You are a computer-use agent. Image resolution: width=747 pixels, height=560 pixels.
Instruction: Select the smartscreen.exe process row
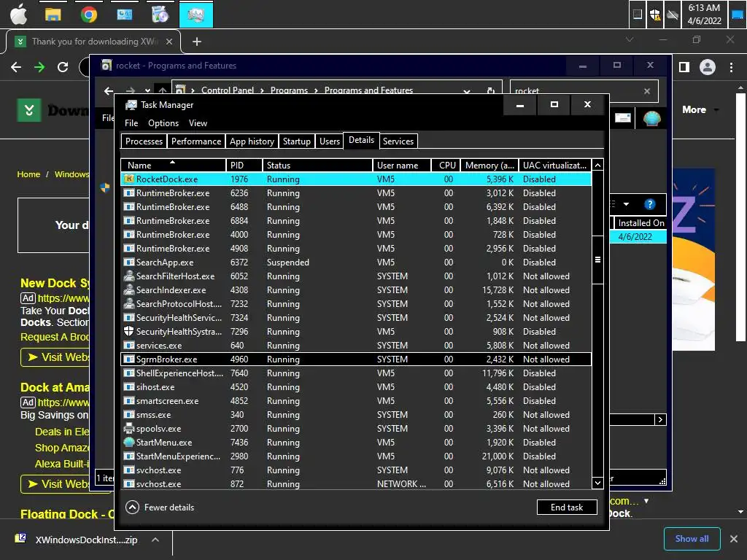click(x=356, y=401)
